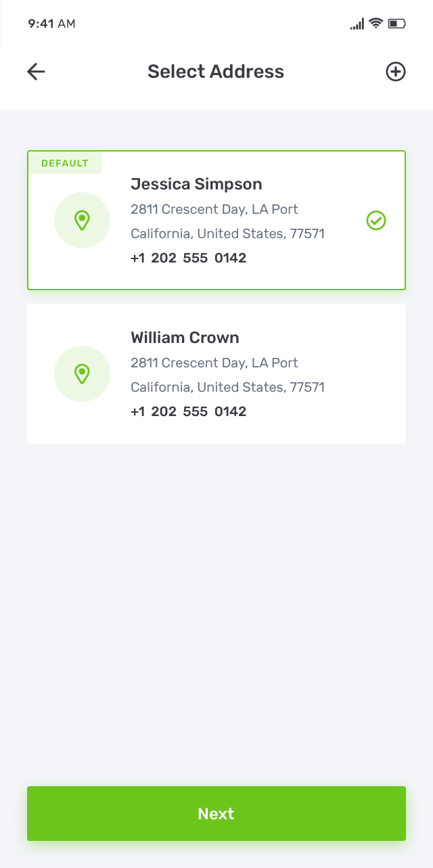This screenshot has height=868, width=433.
Task: Tap the Wi-Fi icon in the status bar
Action: (376, 22)
